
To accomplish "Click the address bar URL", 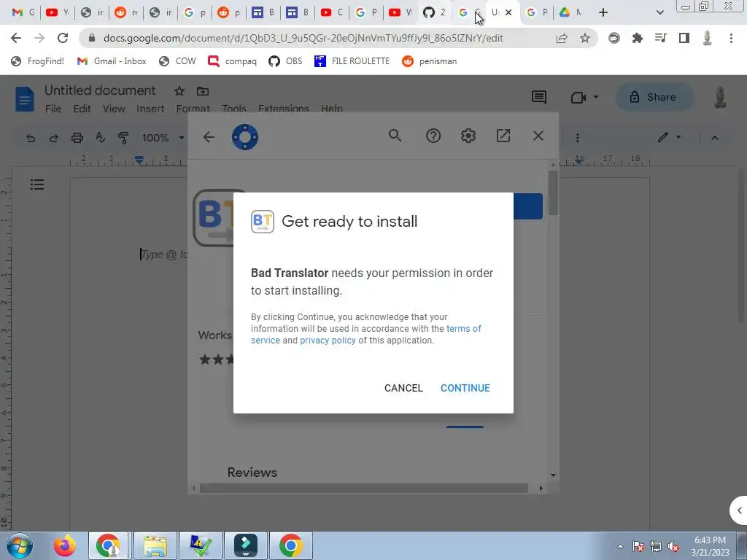I will (x=303, y=38).
